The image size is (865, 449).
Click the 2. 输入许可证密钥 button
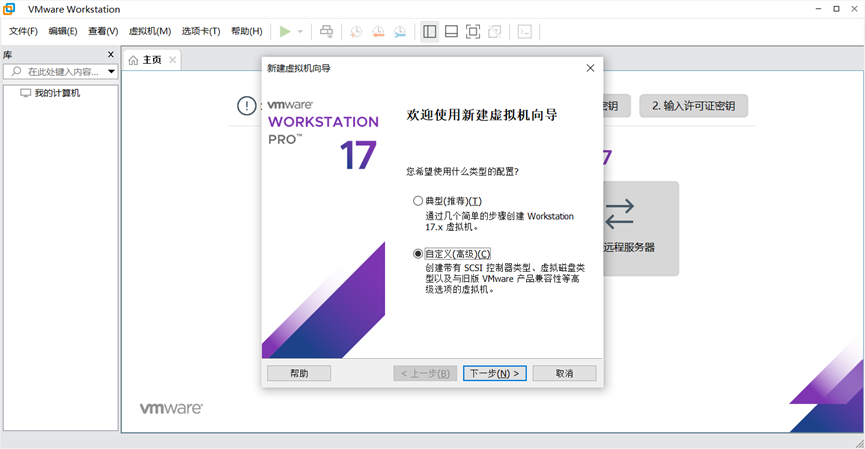click(x=693, y=106)
